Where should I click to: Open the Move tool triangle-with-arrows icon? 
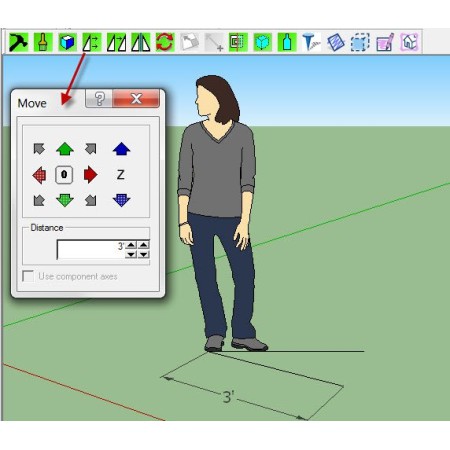click(x=92, y=42)
